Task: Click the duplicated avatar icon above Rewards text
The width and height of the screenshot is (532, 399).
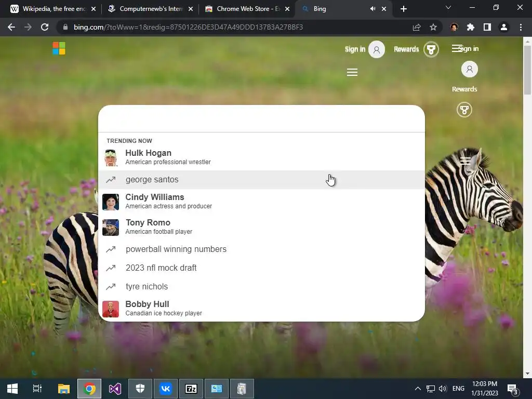Action: click(470, 69)
